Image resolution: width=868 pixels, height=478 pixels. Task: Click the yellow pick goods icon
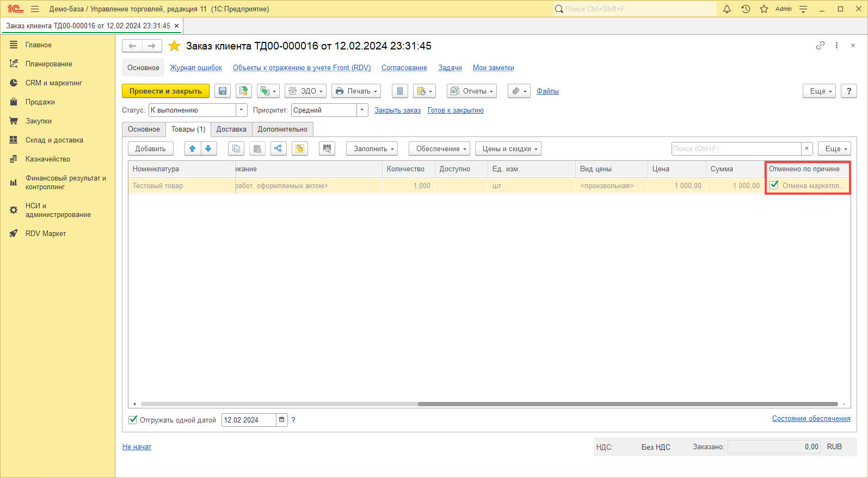coord(300,149)
